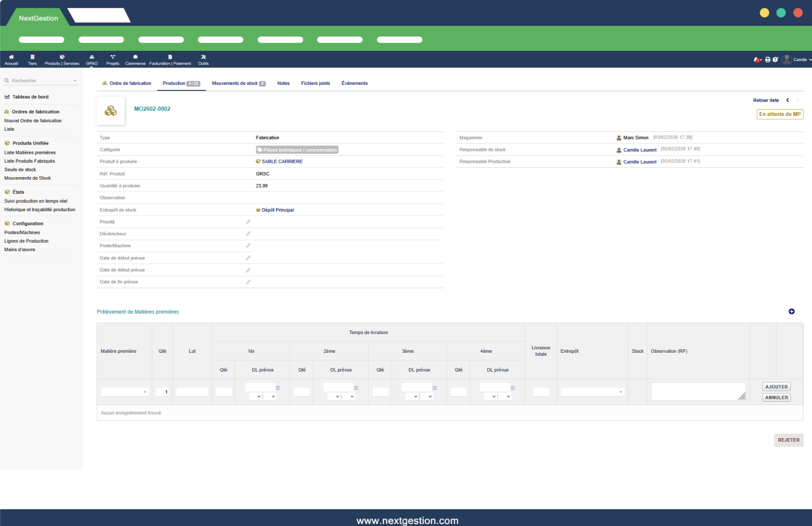Open the Fichiers joints tab
The height and width of the screenshot is (526, 812).
tap(315, 83)
